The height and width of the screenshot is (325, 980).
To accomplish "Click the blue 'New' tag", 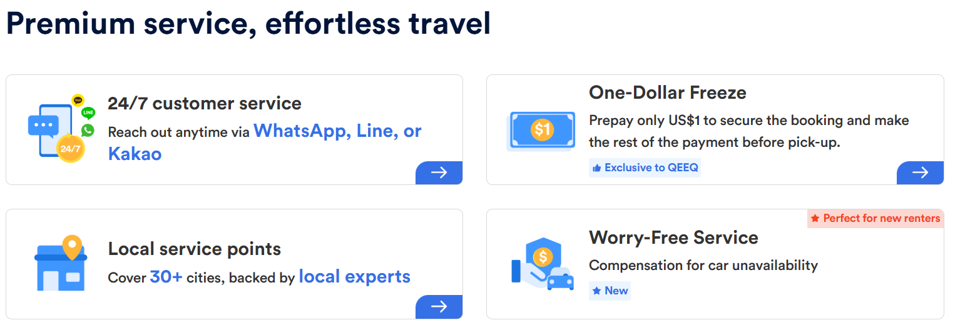I will click(x=610, y=291).
